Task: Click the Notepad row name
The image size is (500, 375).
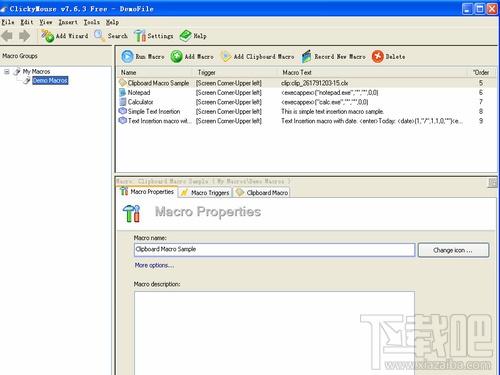Action: click(139, 92)
